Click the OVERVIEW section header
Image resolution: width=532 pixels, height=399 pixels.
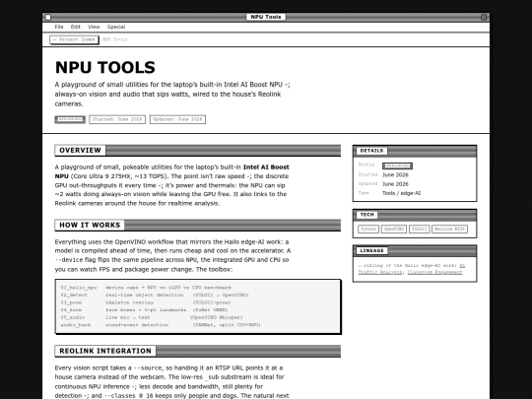click(x=198, y=151)
